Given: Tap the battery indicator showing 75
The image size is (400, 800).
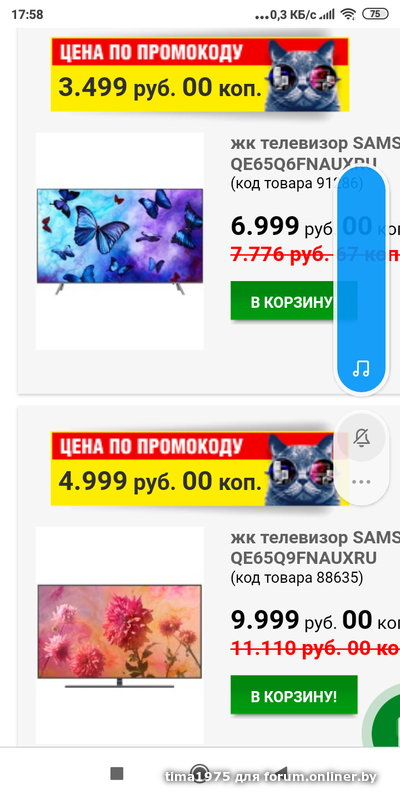Looking at the screenshot, I should click(x=375, y=14).
